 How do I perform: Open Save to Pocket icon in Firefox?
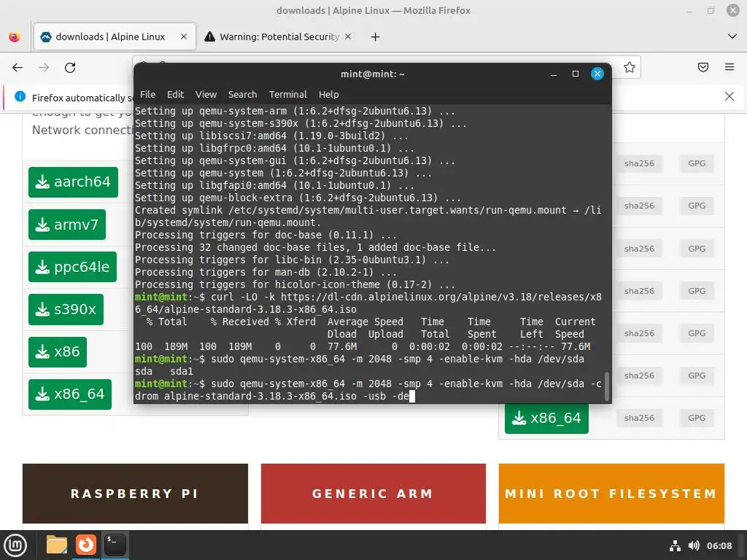(703, 67)
